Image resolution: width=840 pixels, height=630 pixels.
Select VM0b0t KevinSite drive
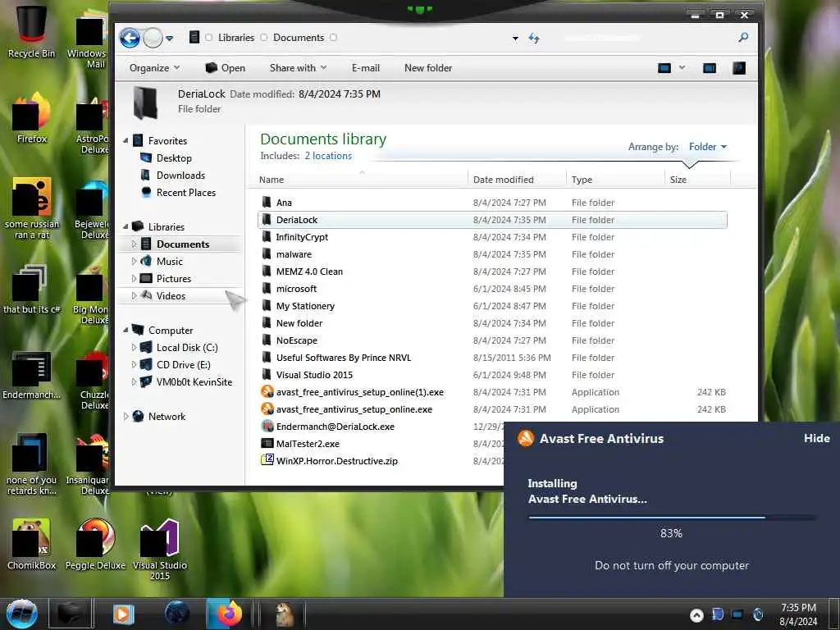(194, 382)
